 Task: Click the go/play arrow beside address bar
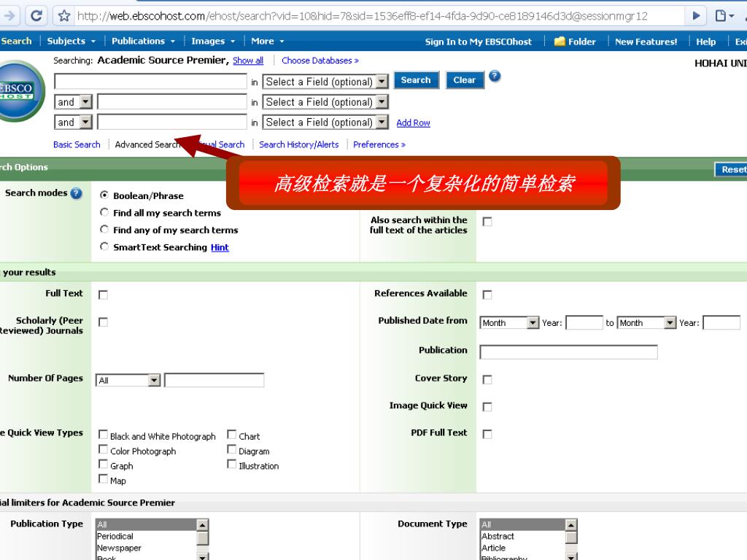point(696,16)
